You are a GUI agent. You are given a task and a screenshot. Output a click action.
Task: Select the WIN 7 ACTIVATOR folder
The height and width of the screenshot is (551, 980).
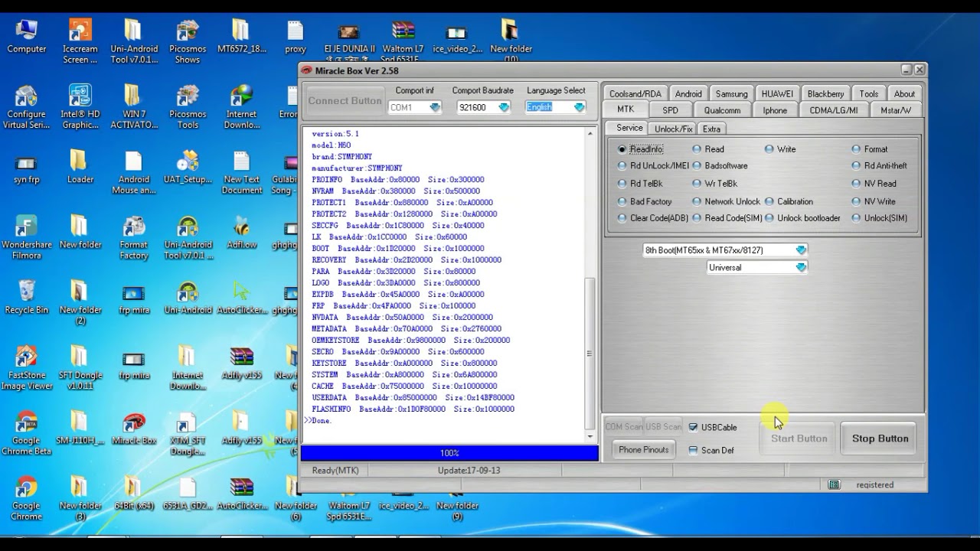tap(133, 107)
